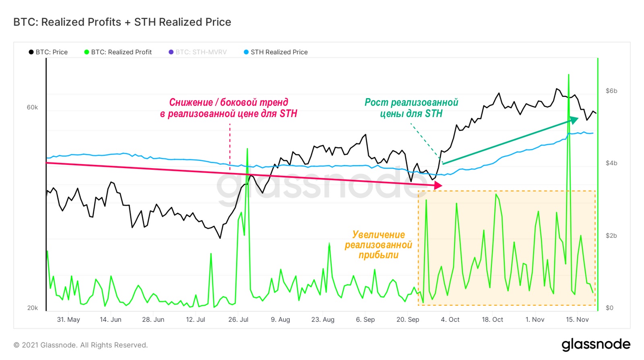Select the 4. Oct date tick
The height and width of the screenshot is (360, 644).
click(x=450, y=319)
